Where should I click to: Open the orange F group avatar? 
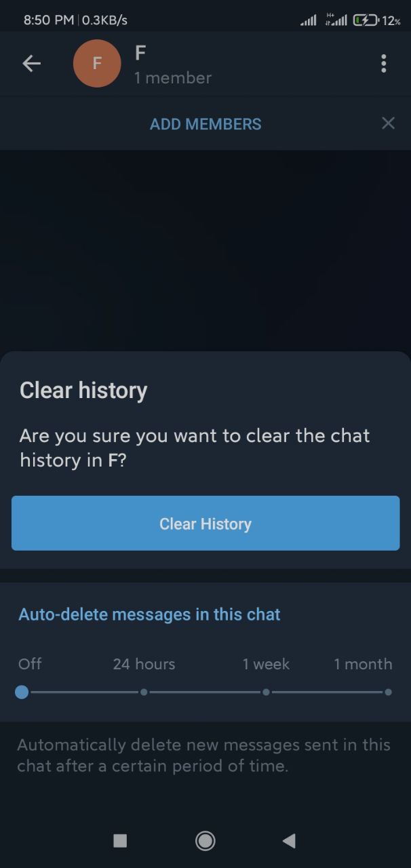(97, 64)
